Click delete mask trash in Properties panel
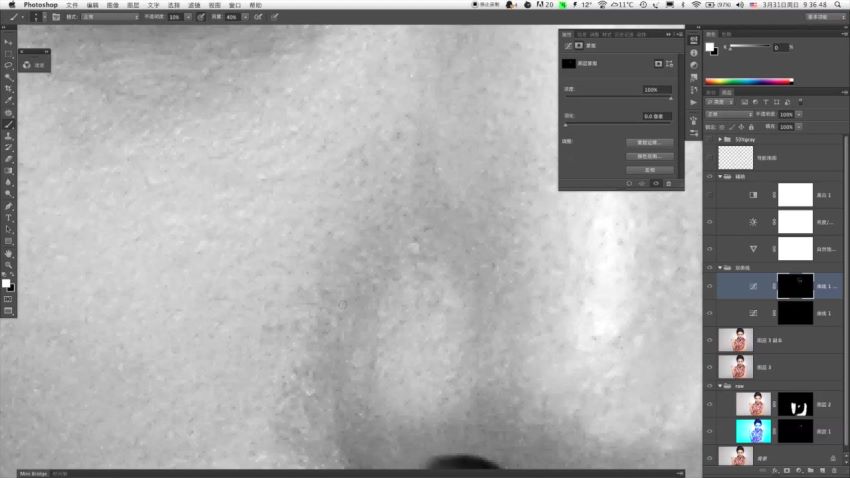The height and width of the screenshot is (478, 850). (x=668, y=184)
